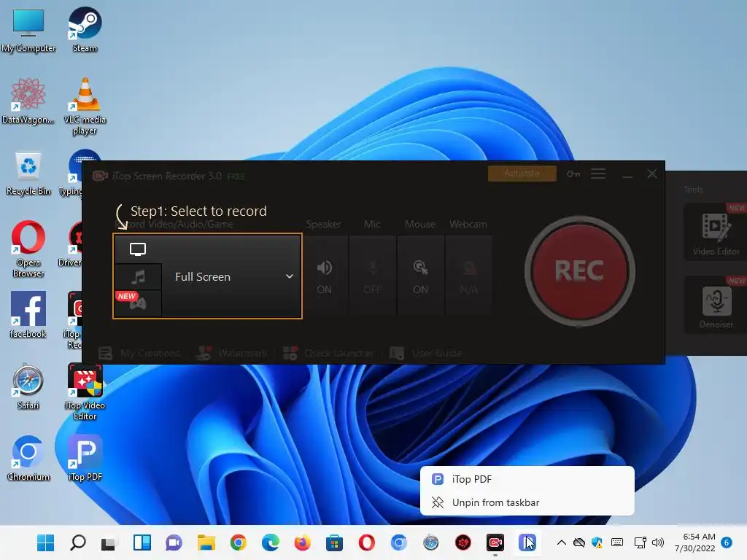Select the Opera Browser desktop shortcut
747x560 pixels.
[28, 249]
